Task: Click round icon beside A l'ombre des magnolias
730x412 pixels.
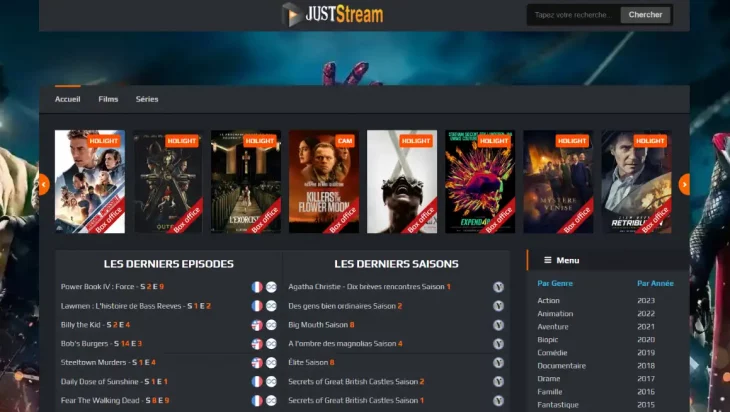Action: [x=499, y=344]
